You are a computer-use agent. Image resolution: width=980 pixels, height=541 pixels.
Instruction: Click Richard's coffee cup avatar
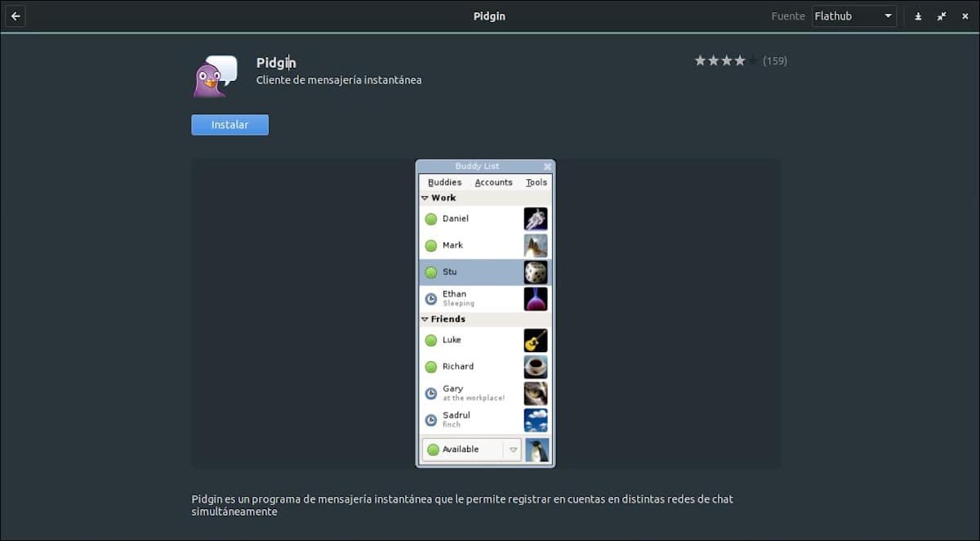coord(536,367)
